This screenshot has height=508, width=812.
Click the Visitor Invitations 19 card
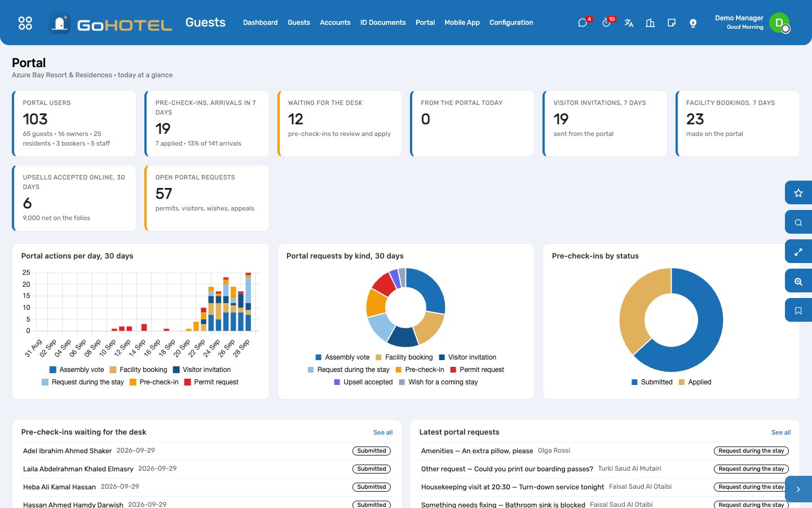[x=605, y=124]
